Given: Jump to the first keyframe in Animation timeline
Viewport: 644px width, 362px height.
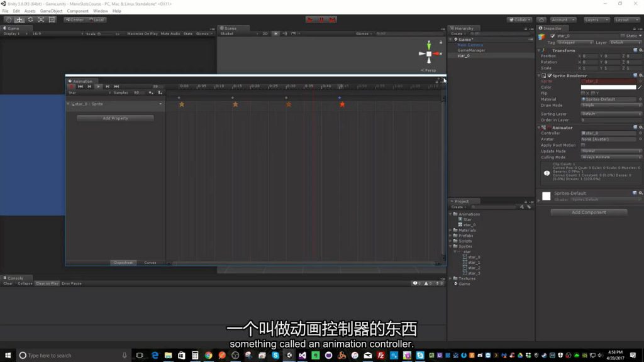Looking at the screenshot, I should point(81,86).
